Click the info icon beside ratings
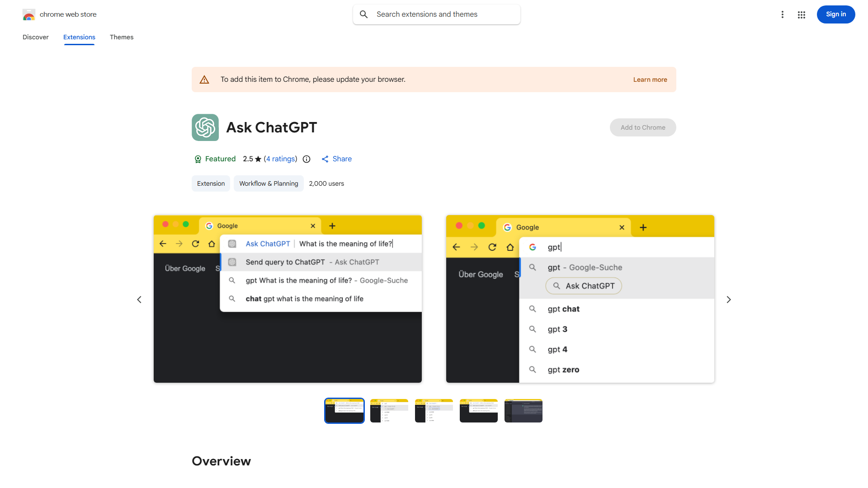This screenshot has height=488, width=868. (x=307, y=159)
